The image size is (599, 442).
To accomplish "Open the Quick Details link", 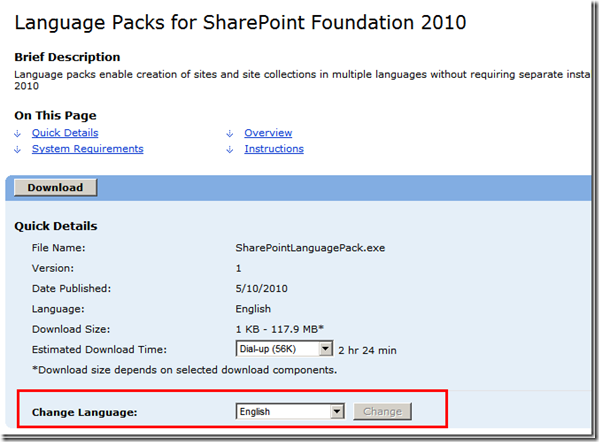I will (65, 133).
